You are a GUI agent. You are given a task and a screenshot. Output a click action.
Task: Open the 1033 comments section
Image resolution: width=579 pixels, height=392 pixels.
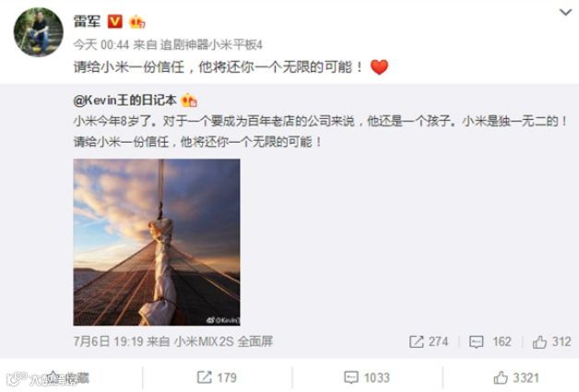coord(367,377)
